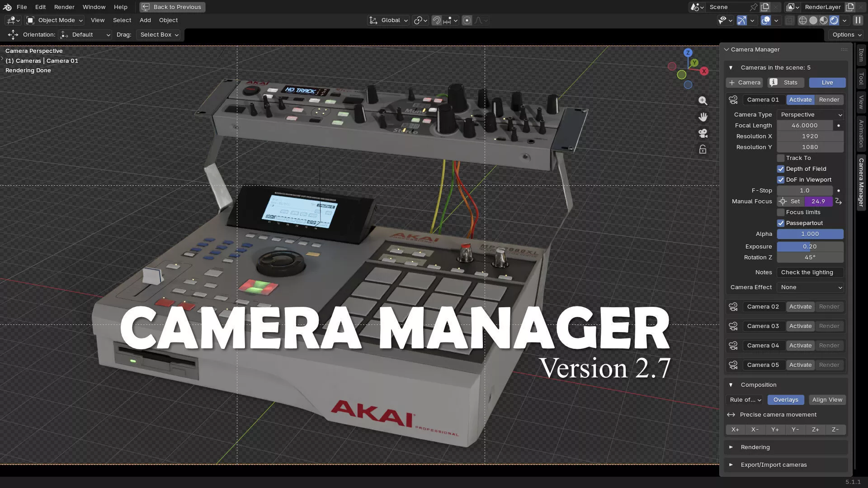Click the pan hand viewport icon

tap(703, 117)
